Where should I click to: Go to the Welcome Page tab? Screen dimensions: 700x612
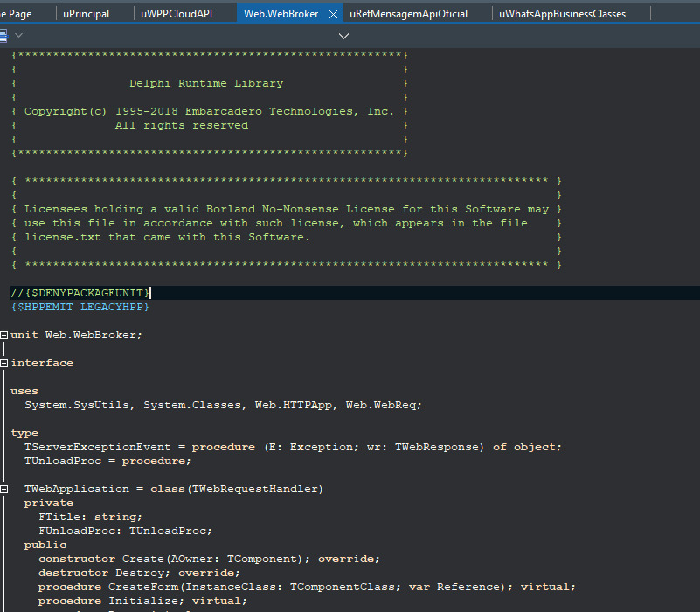click(x=17, y=14)
